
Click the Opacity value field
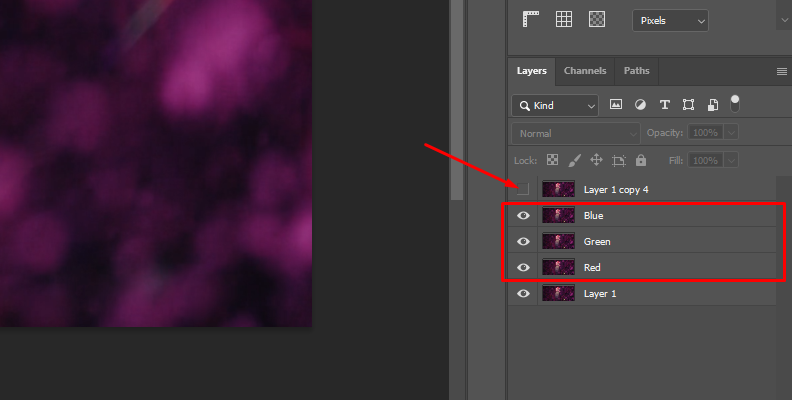click(706, 133)
